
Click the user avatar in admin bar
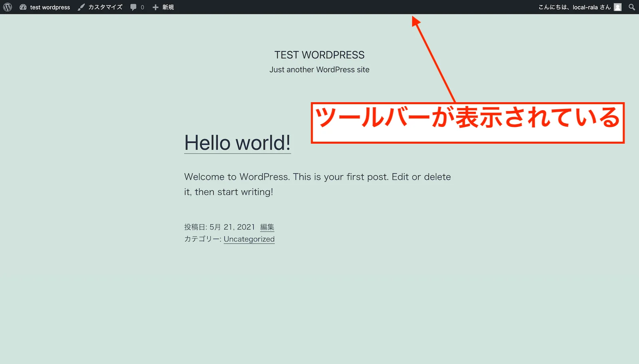click(x=618, y=7)
